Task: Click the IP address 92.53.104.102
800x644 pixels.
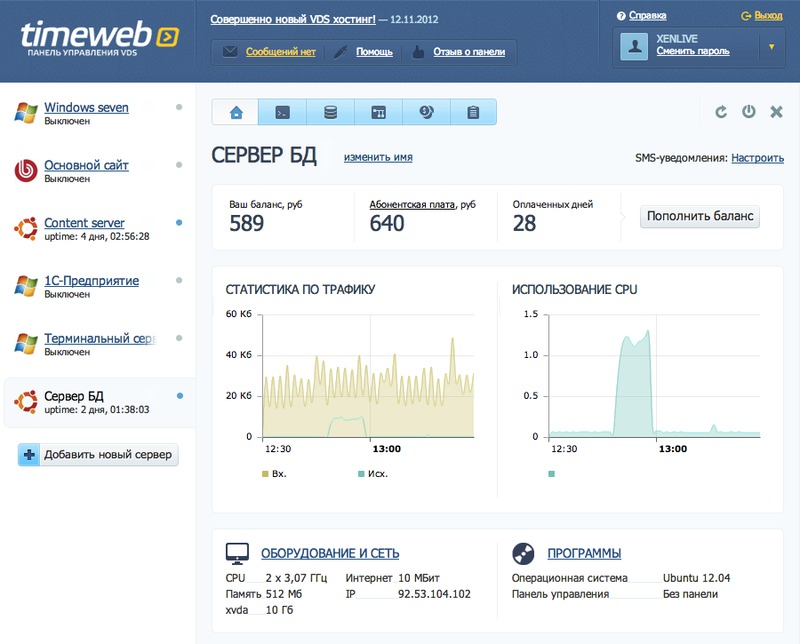Action: (x=434, y=594)
